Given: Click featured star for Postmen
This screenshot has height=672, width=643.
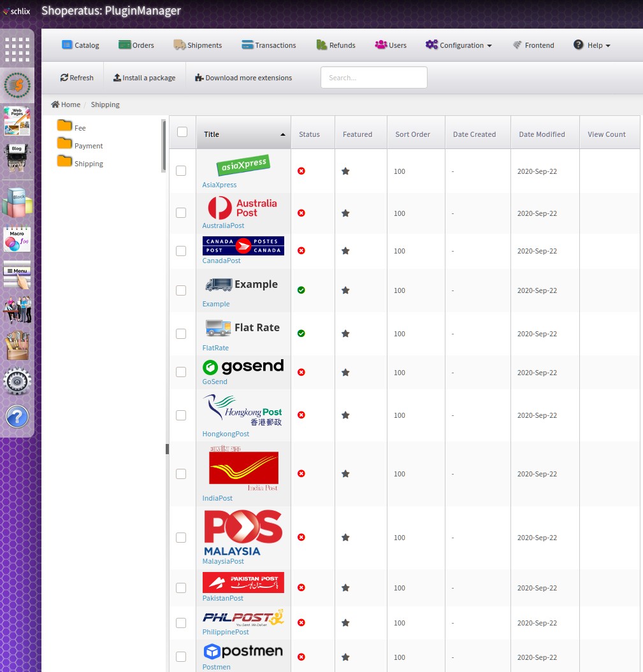Looking at the screenshot, I should click(x=345, y=657).
